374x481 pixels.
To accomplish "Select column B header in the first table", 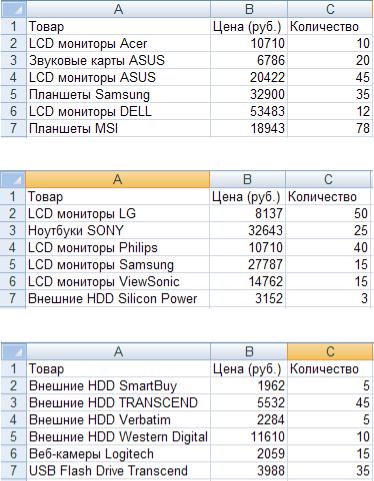I will 249,9.
